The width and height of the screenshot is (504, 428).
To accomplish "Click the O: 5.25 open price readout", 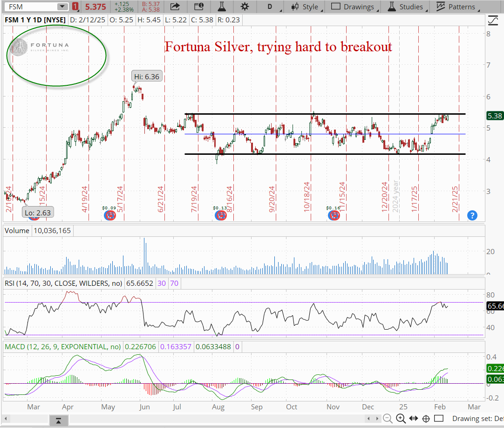I will pyautogui.click(x=121, y=20).
